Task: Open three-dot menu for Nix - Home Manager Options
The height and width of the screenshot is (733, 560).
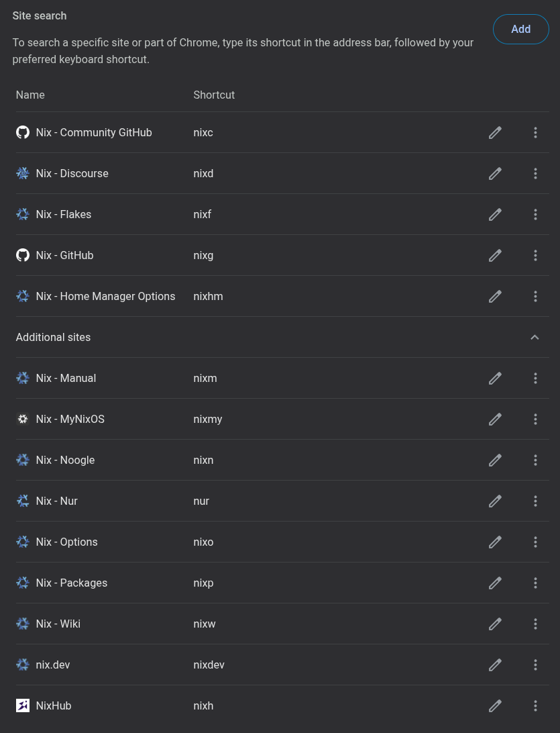Action: coord(535,297)
